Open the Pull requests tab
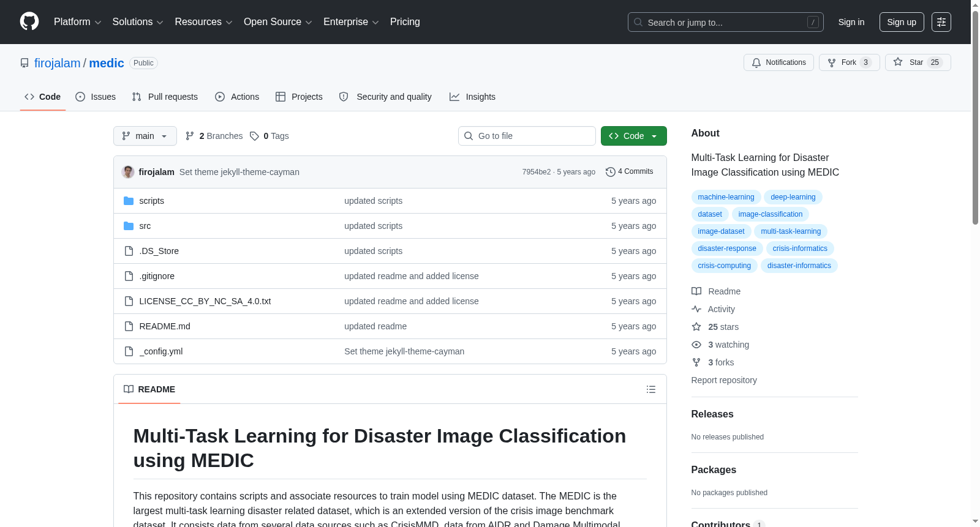The width and height of the screenshot is (980, 527). click(x=165, y=97)
